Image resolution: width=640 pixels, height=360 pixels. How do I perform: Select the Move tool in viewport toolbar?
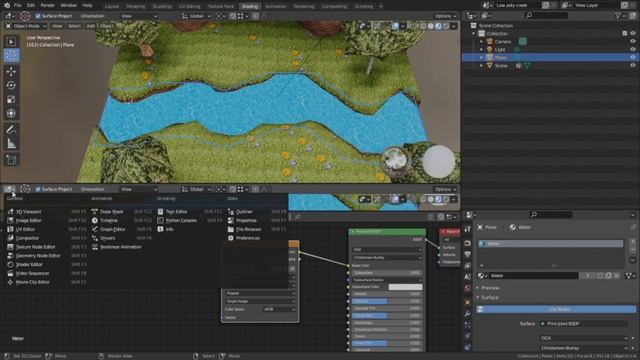click(x=11, y=71)
